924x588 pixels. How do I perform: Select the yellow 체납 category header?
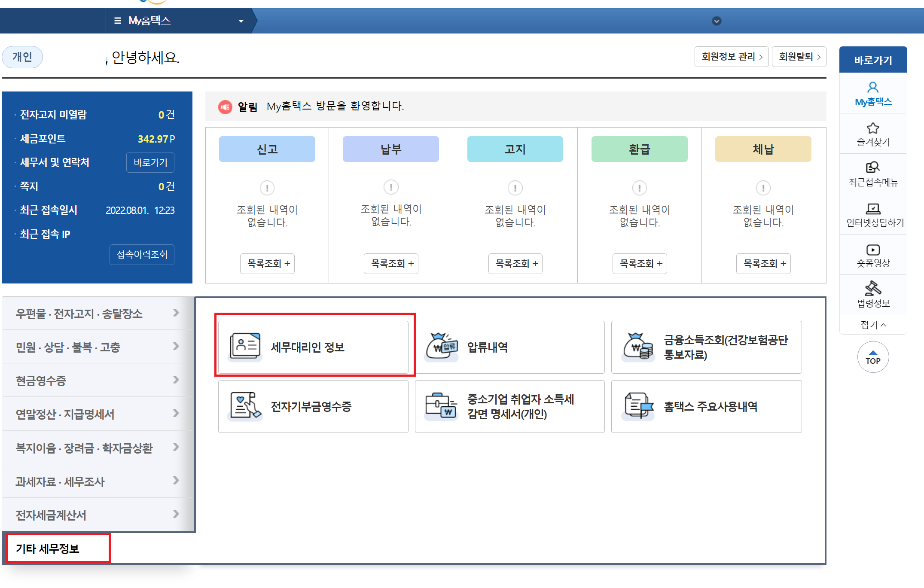click(x=763, y=149)
